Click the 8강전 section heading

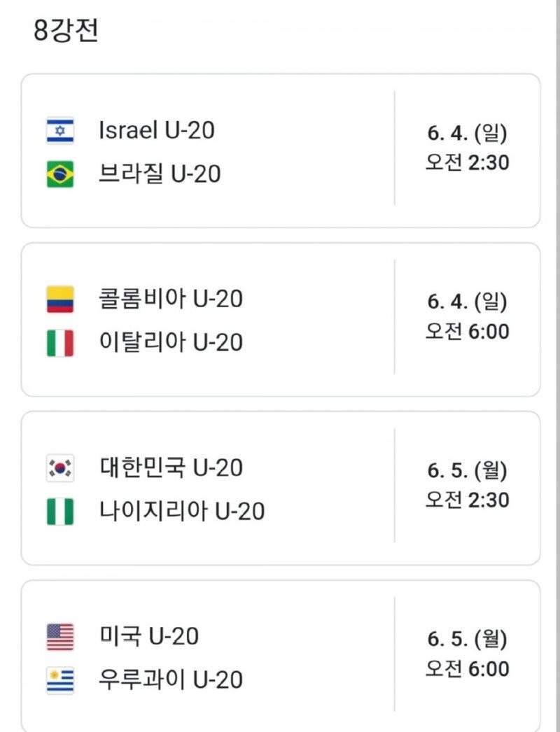tap(66, 30)
